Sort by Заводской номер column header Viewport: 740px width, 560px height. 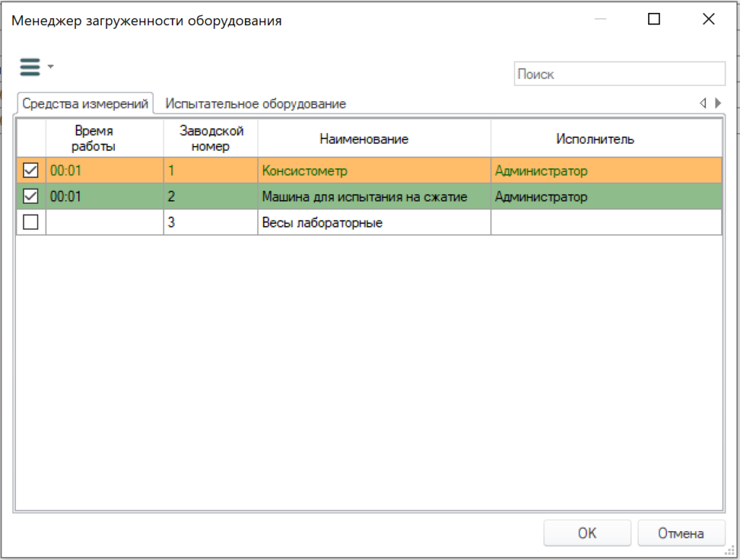[x=210, y=138]
